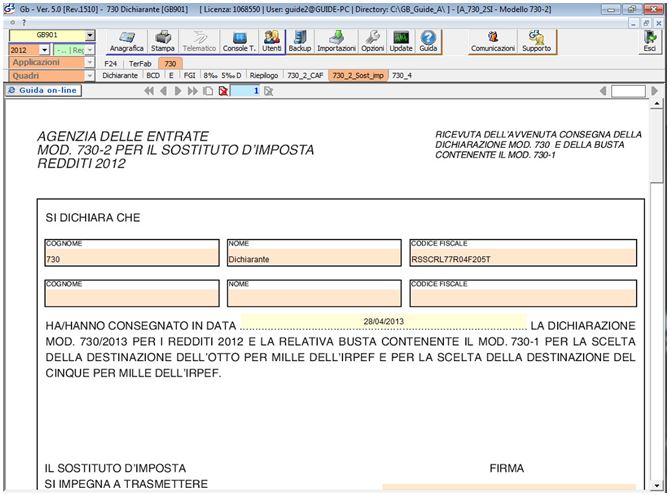Open the 730_4 tab

[402, 76]
